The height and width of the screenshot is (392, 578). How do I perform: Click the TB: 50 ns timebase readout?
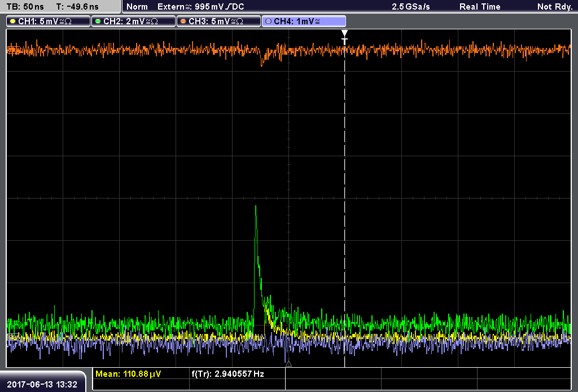[25, 7]
